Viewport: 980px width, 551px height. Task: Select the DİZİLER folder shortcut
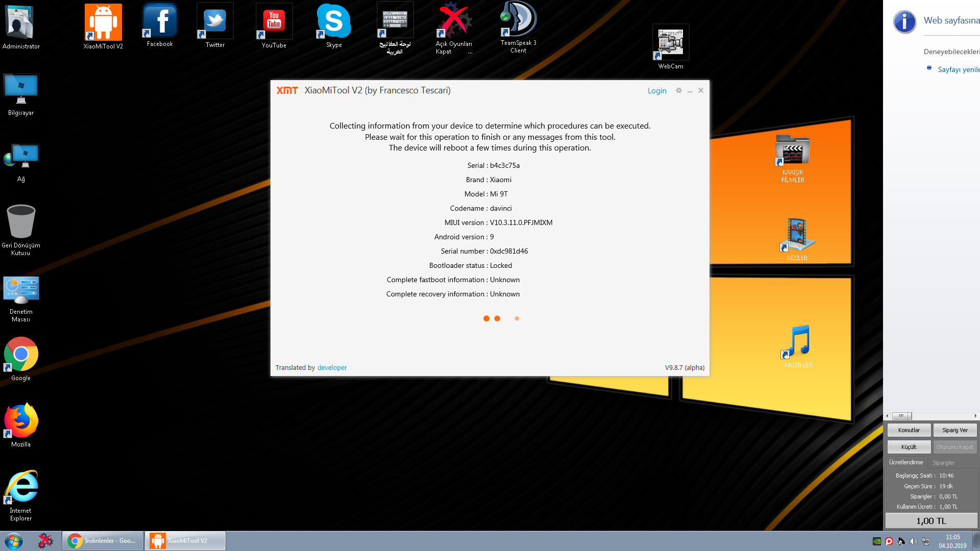click(x=797, y=239)
